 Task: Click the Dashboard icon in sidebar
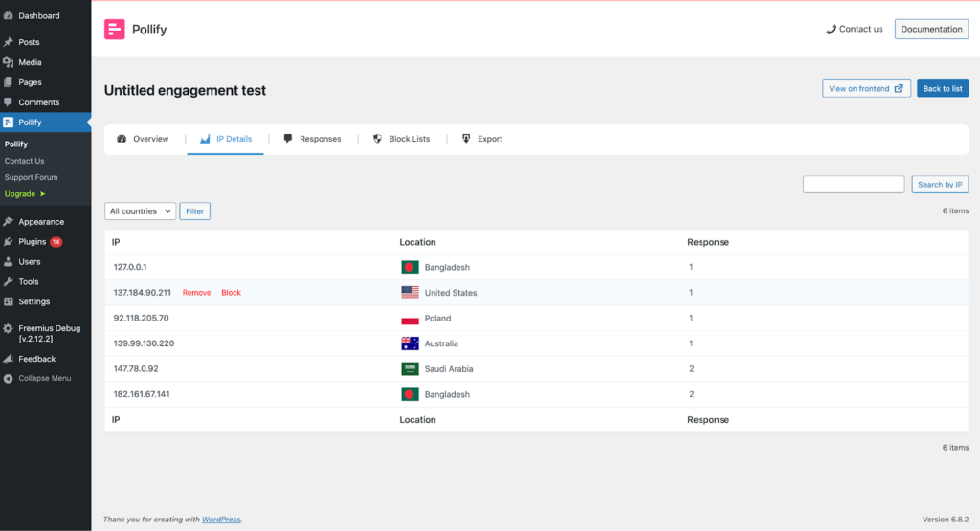(x=9, y=16)
